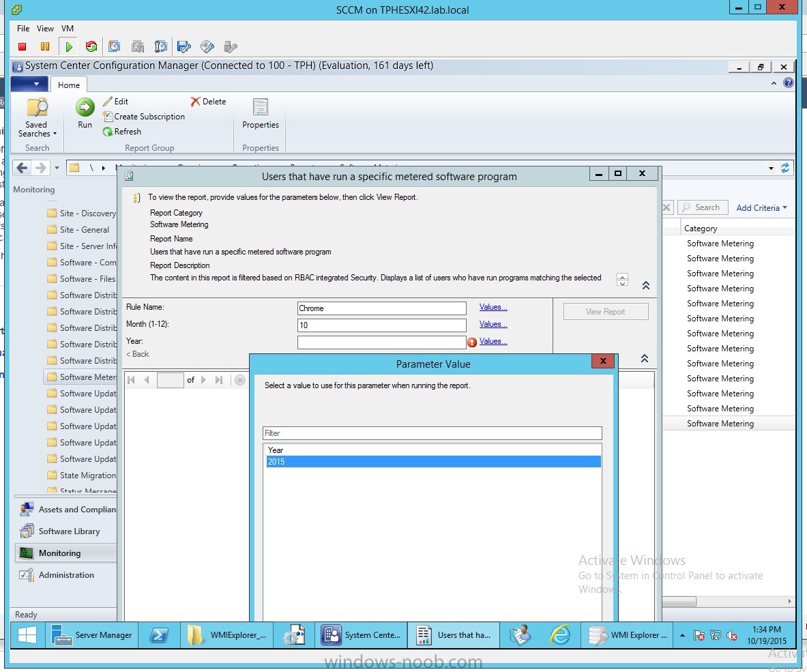Open Values link for Year
807x672 pixels.
click(x=493, y=341)
